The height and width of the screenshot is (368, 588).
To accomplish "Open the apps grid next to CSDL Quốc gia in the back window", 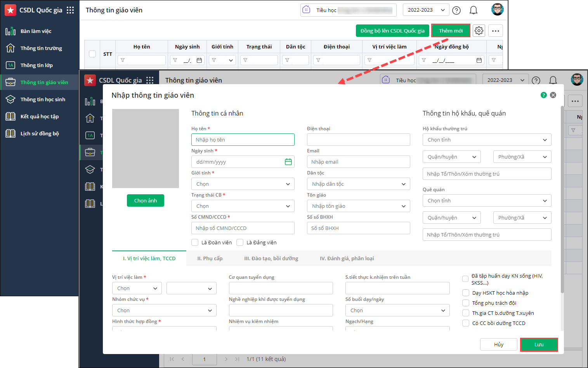I will (x=70, y=10).
